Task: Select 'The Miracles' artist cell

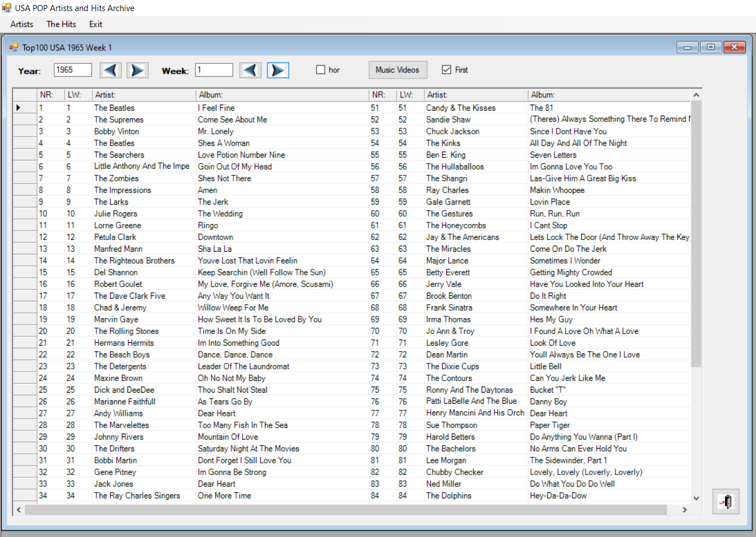Action: (476, 249)
